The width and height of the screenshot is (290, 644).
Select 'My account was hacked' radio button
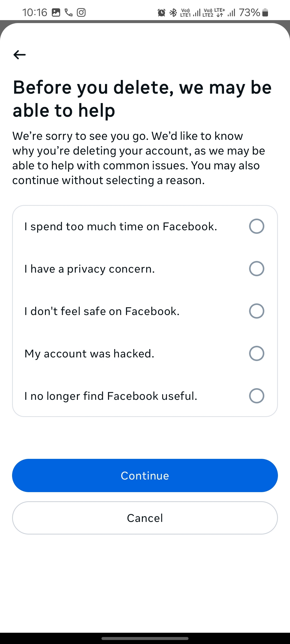coord(257,353)
